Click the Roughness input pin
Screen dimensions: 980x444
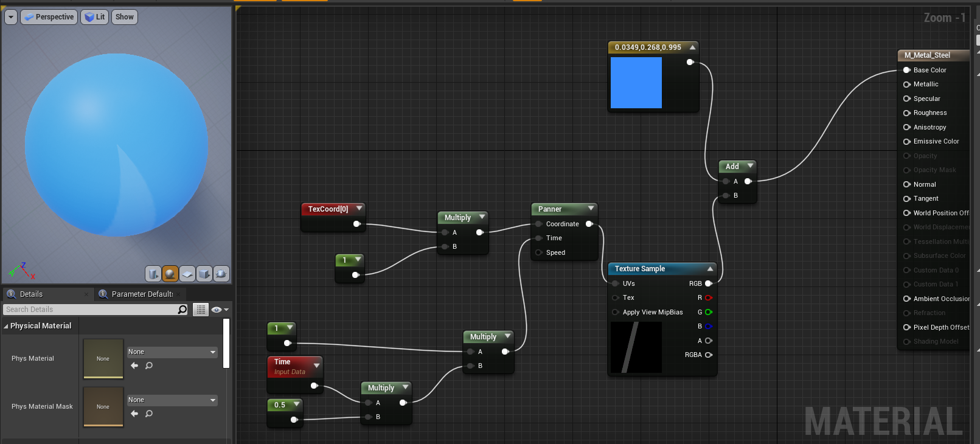click(x=907, y=113)
